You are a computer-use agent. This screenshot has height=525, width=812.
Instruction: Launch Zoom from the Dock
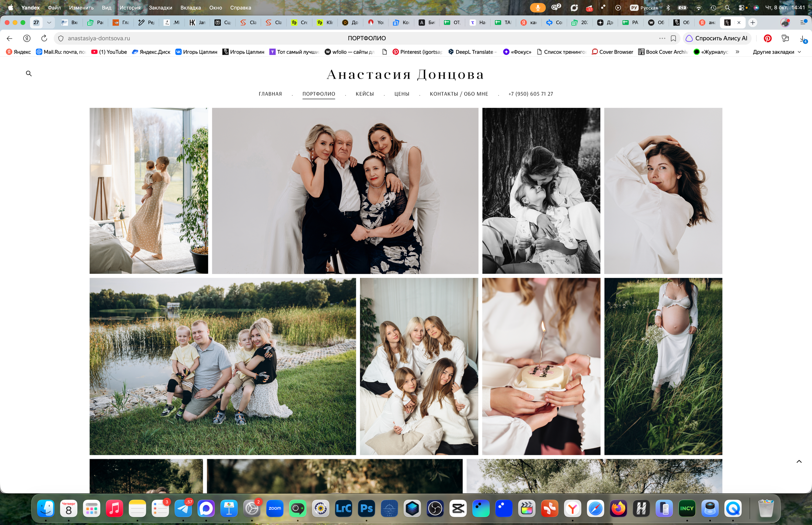[x=275, y=508]
